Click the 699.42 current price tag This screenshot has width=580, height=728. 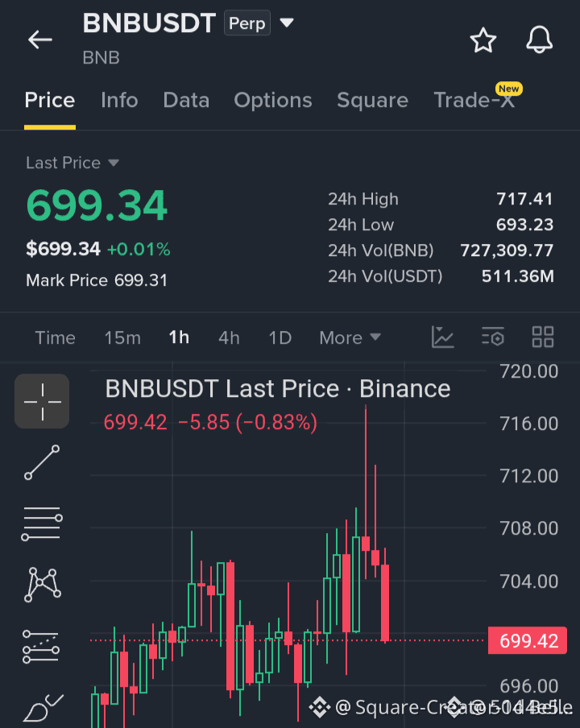click(x=528, y=641)
